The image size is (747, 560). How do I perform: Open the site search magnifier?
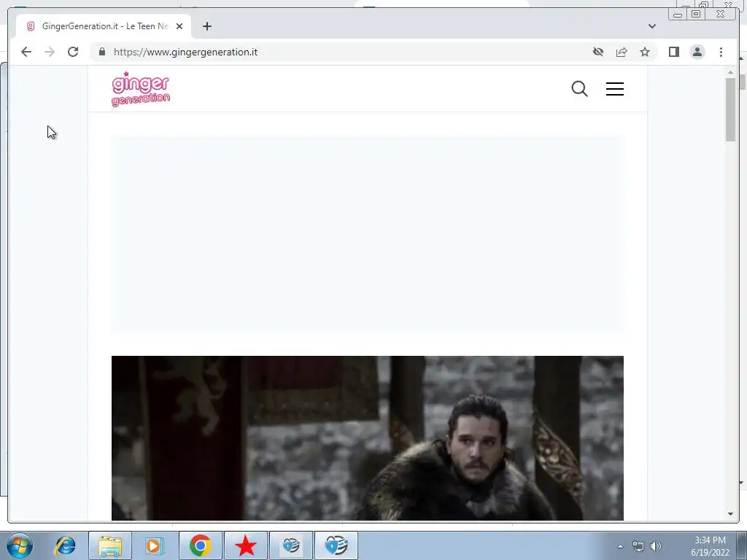click(579, 88)
